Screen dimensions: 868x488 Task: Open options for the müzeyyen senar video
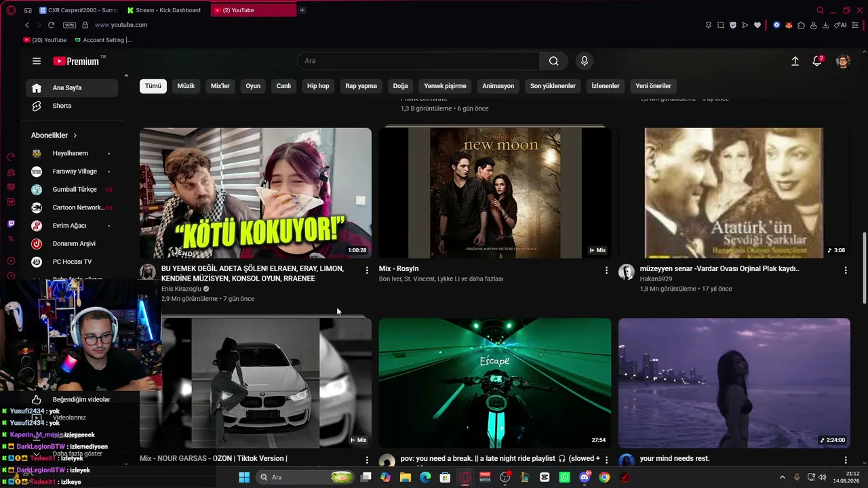point(846,270)
